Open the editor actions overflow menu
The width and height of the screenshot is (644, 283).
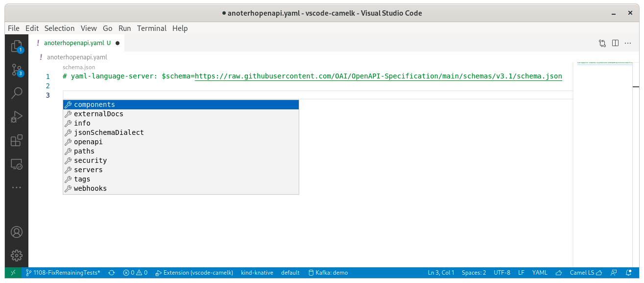tap(628, 43)
